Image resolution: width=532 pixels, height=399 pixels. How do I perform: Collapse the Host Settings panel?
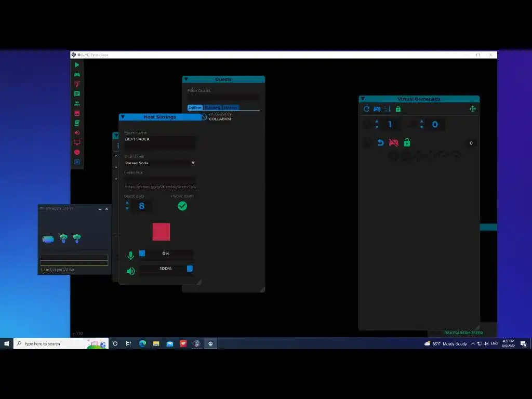pyautogui.click(x=123, y=117)
